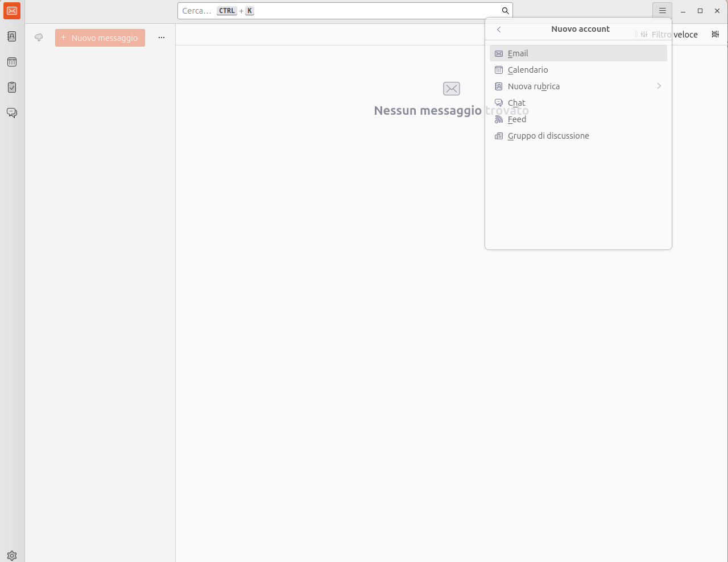This screenshot has width=728, height=562.
Task: Choose Calendario from the account menu
Action: tap(527, 70)
